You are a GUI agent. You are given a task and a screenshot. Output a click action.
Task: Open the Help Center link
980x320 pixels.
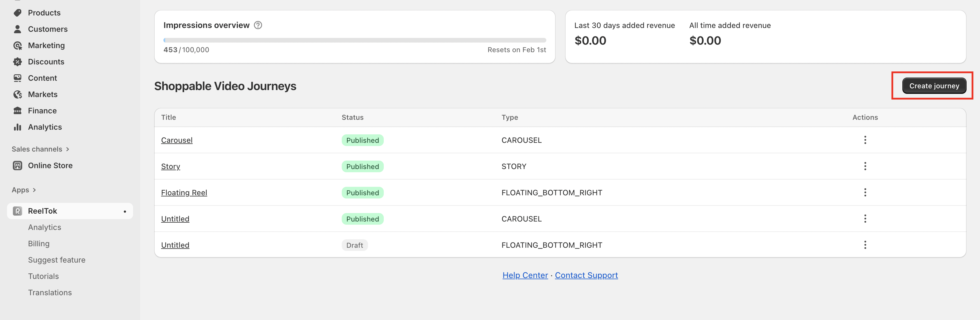click(525, 275)
